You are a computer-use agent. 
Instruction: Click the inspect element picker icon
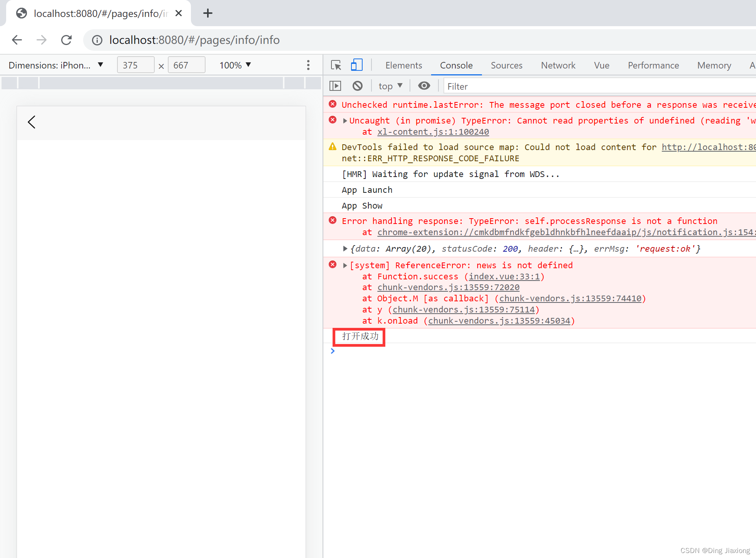pos(336,65)
